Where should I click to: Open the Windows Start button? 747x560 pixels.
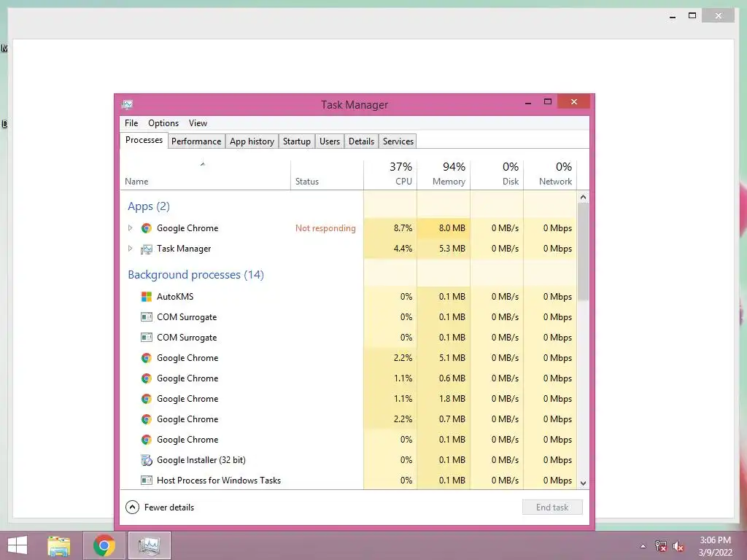coord(18,545)
